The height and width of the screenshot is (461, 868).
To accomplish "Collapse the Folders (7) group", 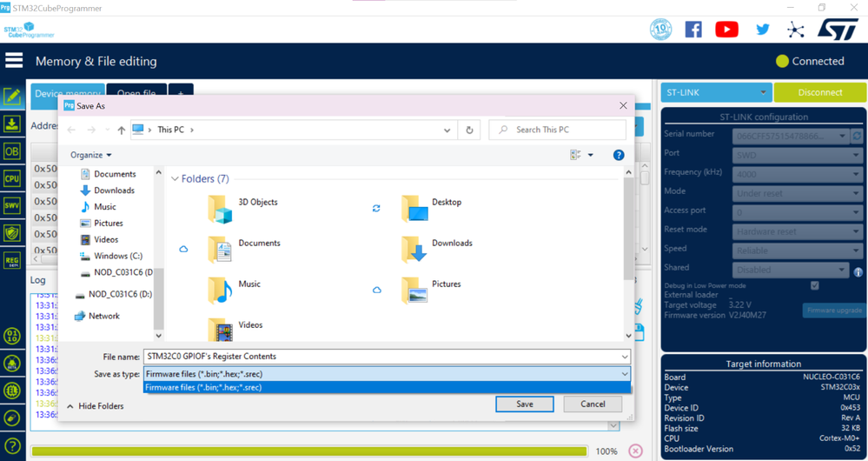I will click(x=175, y=179).
